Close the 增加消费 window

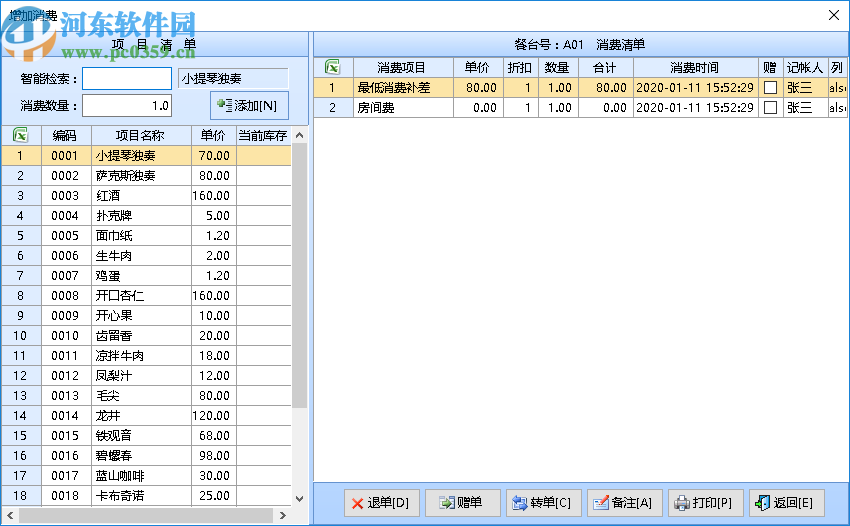834,15
